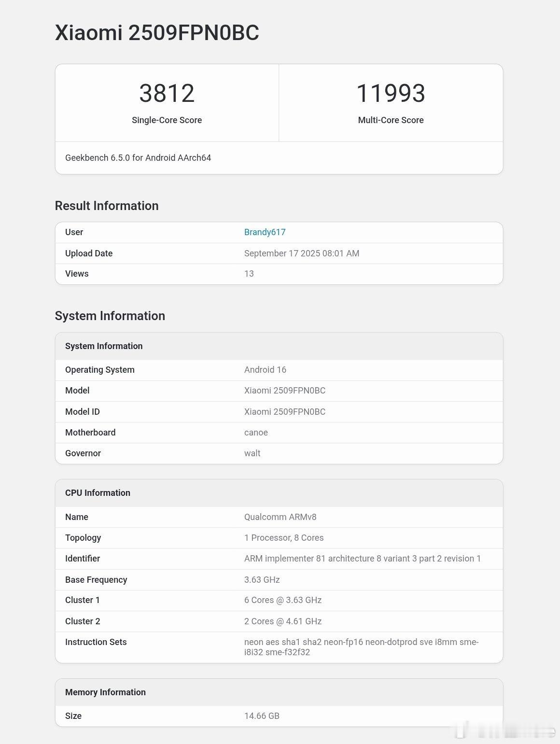Click the Multi-Core Score label
Viewport: 560px width, 744px height.
point(391,120)
